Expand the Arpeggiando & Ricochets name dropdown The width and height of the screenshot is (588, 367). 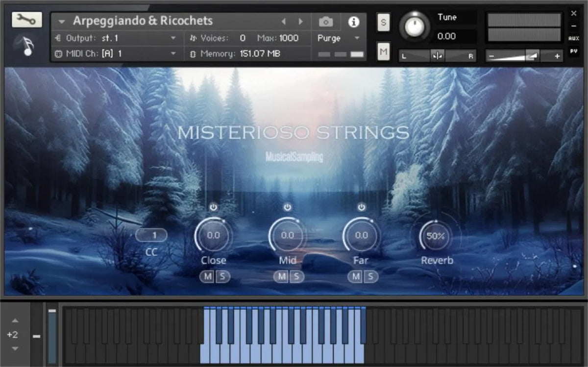[x=61, y=21]
